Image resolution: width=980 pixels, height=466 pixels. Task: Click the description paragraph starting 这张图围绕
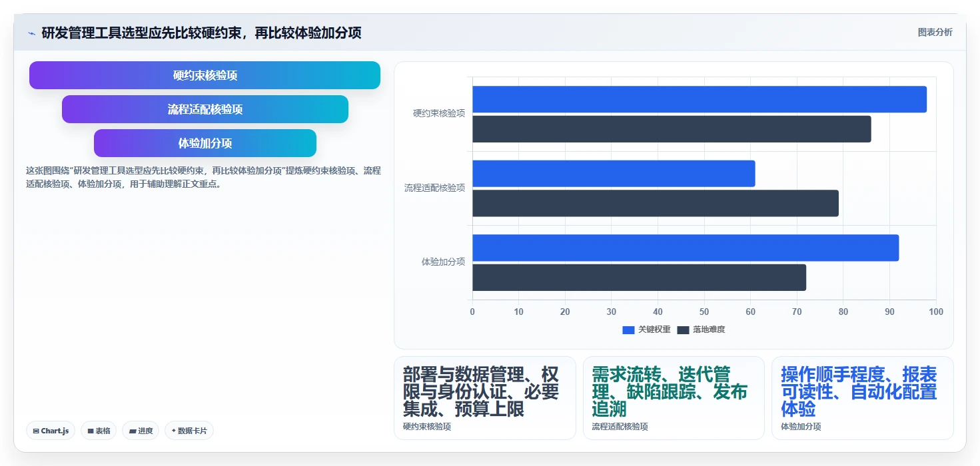[x=203, y=177]
